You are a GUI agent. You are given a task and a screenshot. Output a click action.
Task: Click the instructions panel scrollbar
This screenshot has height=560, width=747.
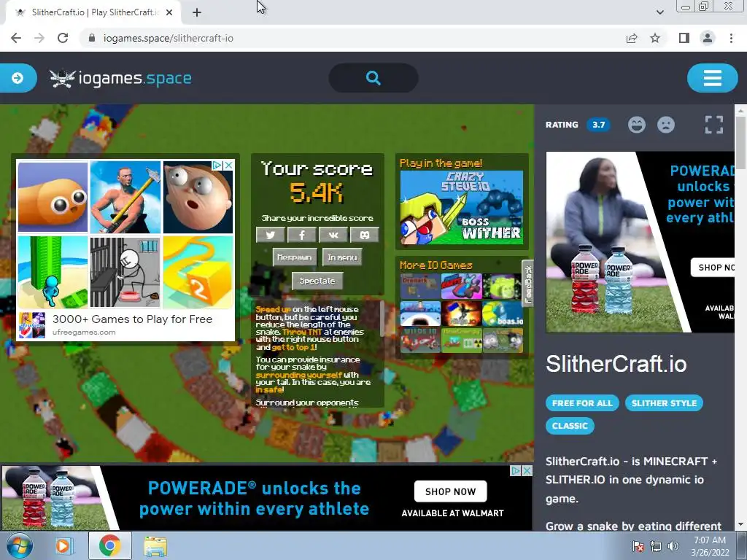tap(382, 319)
